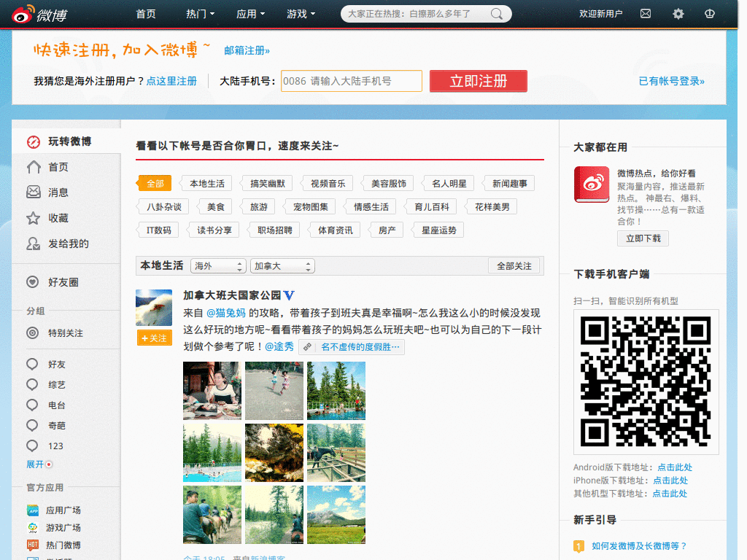Click the home icon beside 首页 in the sidebar
The height and width of the screenshot is (560, 747).
click(34, 167)
